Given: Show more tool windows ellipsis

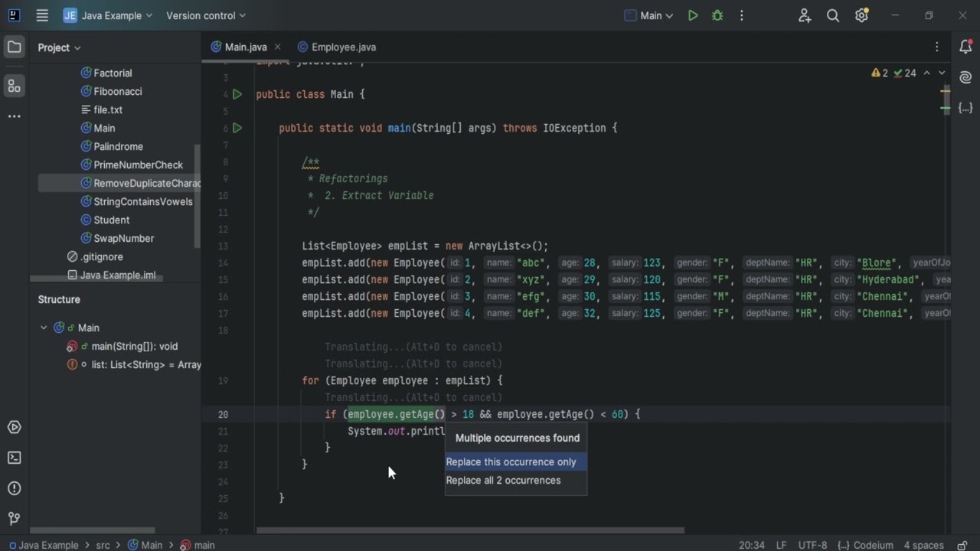Looking at the screenshot, I should click(14, 116).
